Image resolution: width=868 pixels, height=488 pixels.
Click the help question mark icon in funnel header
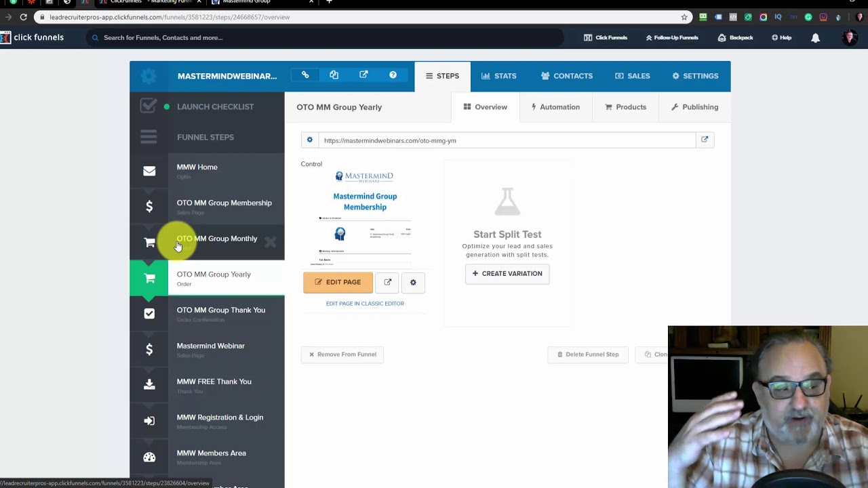(x=393, y=75)
